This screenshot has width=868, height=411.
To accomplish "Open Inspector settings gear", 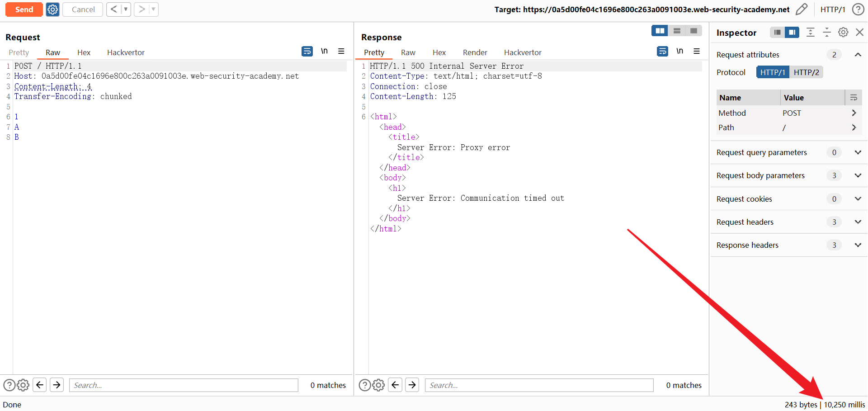I will pyautogui.click(x=843, y=33).
